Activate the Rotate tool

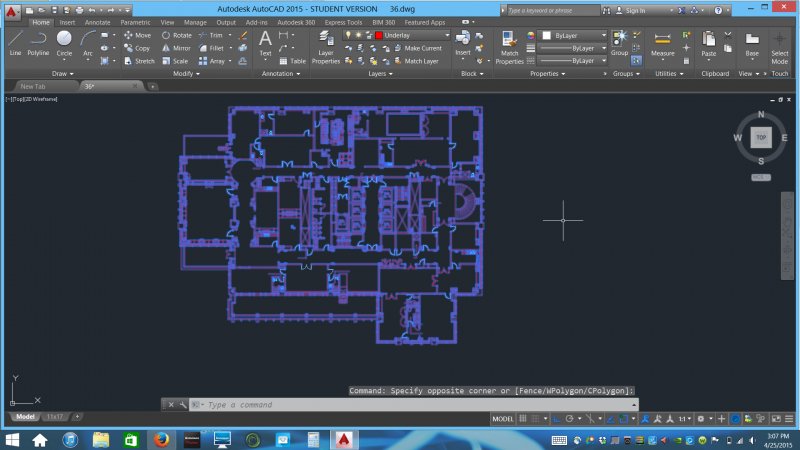coord(177,35)
